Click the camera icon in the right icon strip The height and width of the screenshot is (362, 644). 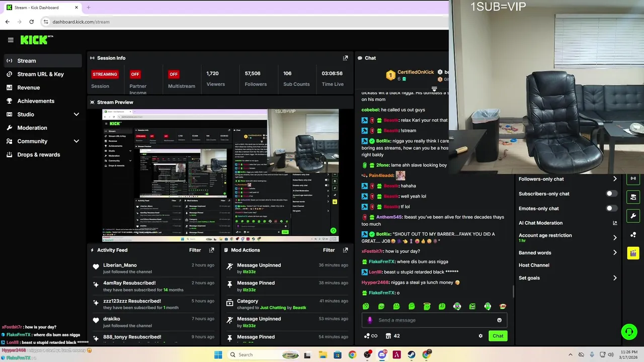coord(633,197)
